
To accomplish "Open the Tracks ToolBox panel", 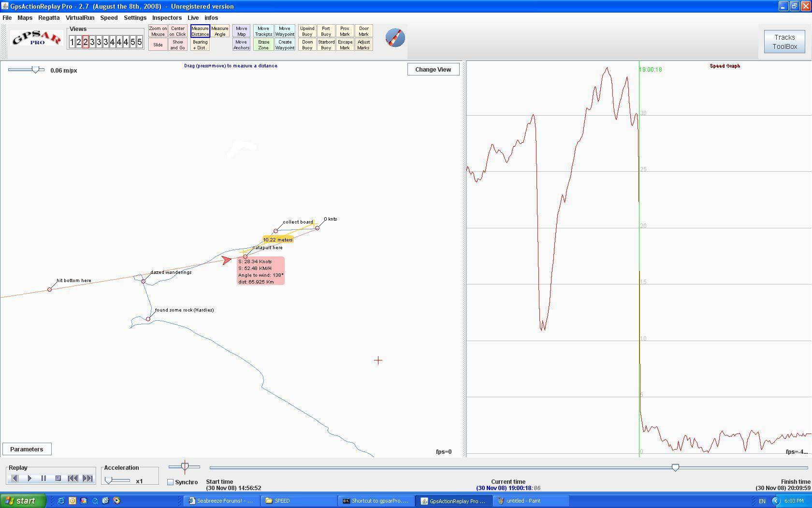I will coord(784,42).
